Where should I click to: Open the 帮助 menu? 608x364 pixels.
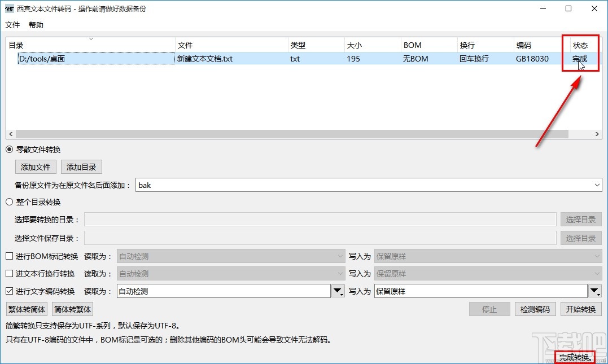point(36,25)
